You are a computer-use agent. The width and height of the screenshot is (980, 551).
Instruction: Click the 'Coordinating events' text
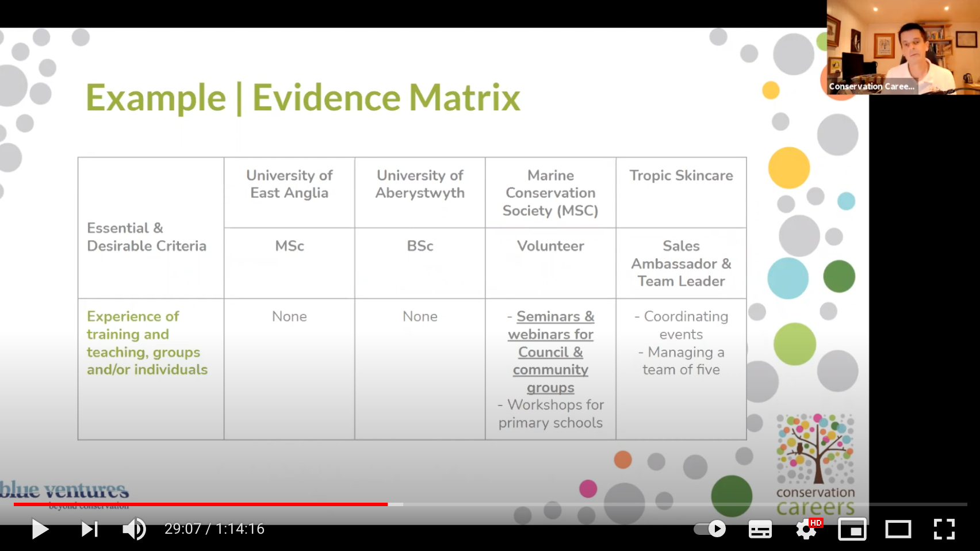tap(681, 325)
